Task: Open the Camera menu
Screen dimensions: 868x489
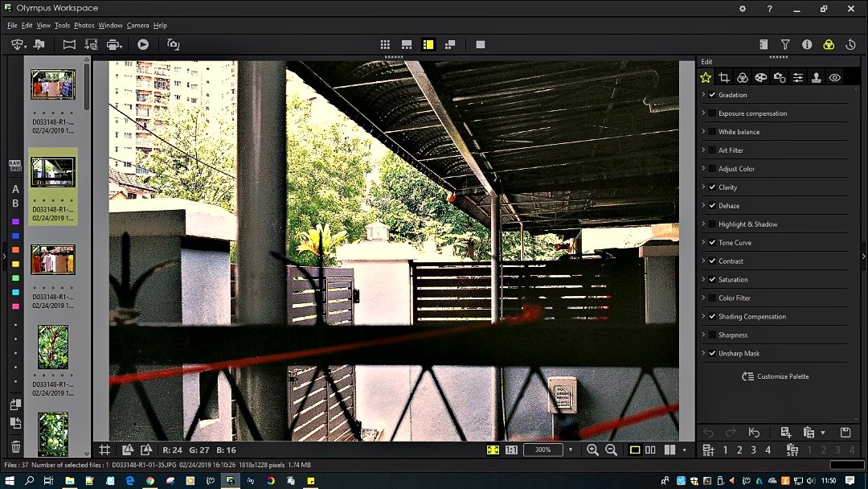Action: (138, 26)
